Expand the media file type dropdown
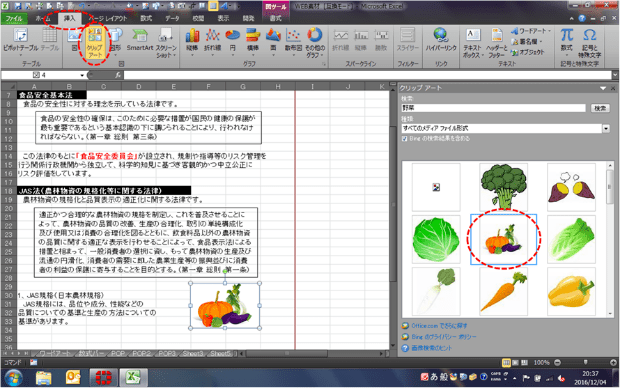This screenshot has height=388, width=620. (606, 128)
